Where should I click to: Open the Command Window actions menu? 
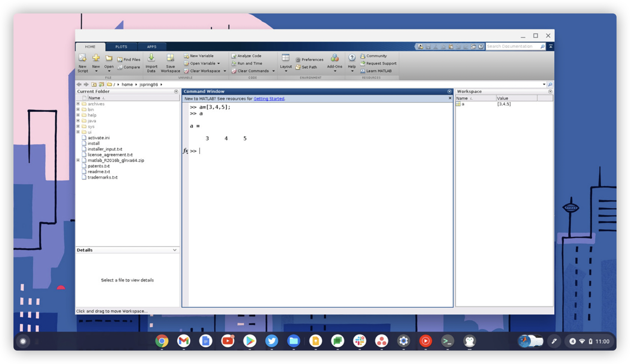(x=449, y=92)
